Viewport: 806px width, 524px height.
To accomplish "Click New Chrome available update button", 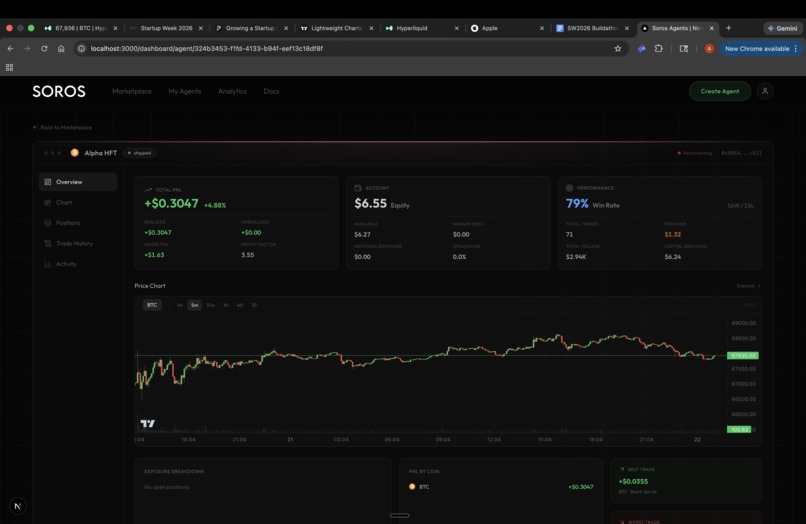I will coord(760,48).
